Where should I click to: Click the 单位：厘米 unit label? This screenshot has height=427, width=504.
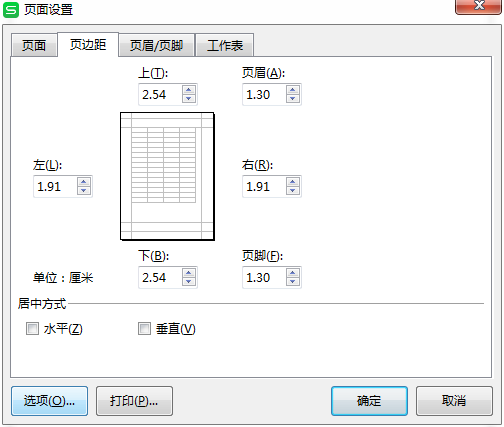click(x=63, y=278)
